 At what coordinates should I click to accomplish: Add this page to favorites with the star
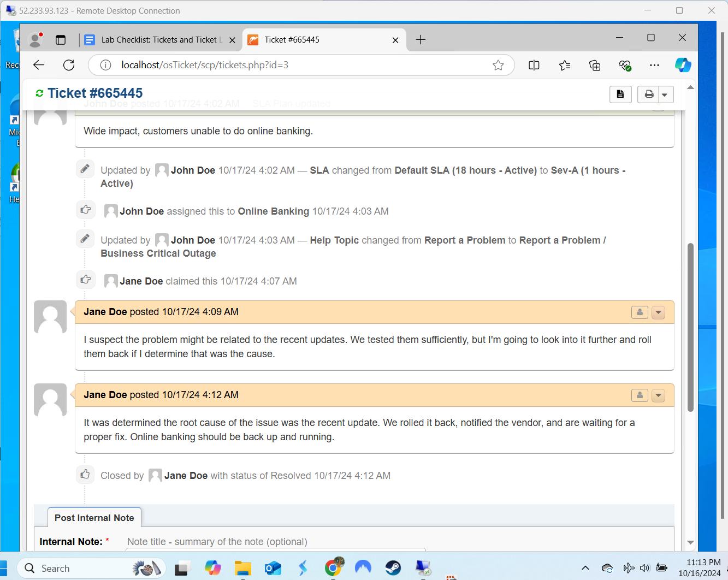click(x=498, y=66)
